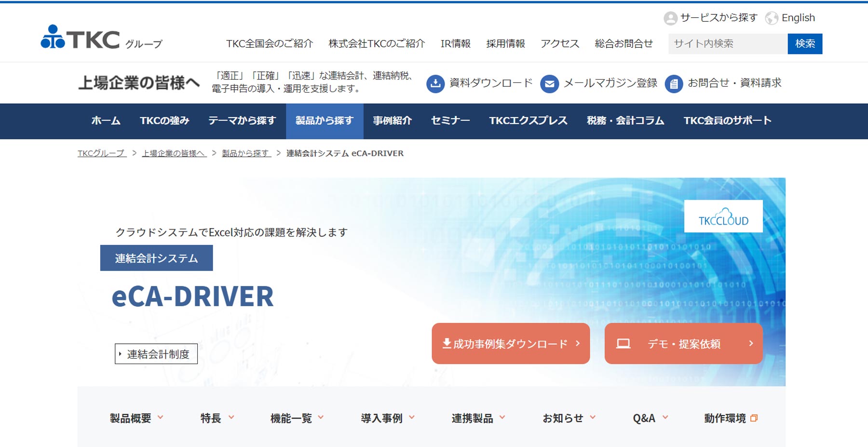Click the laptop icon on デモ・提案依頼

(x=623, y=344)
